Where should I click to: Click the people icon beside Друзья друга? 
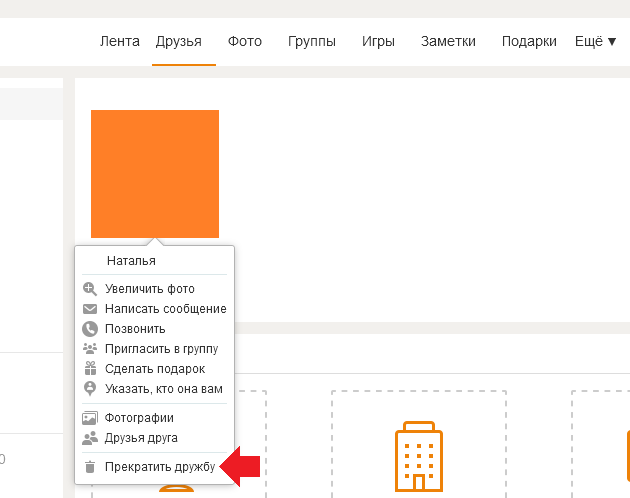pos(90,438)
